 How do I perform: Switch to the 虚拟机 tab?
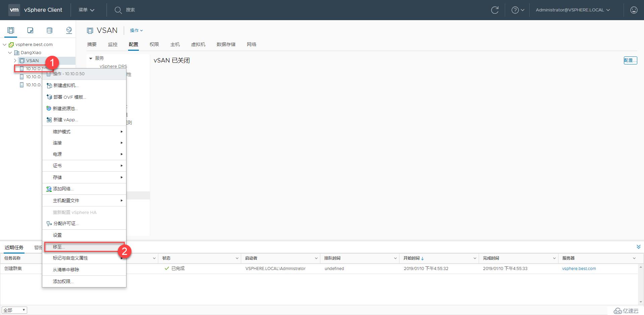[198, 44]
